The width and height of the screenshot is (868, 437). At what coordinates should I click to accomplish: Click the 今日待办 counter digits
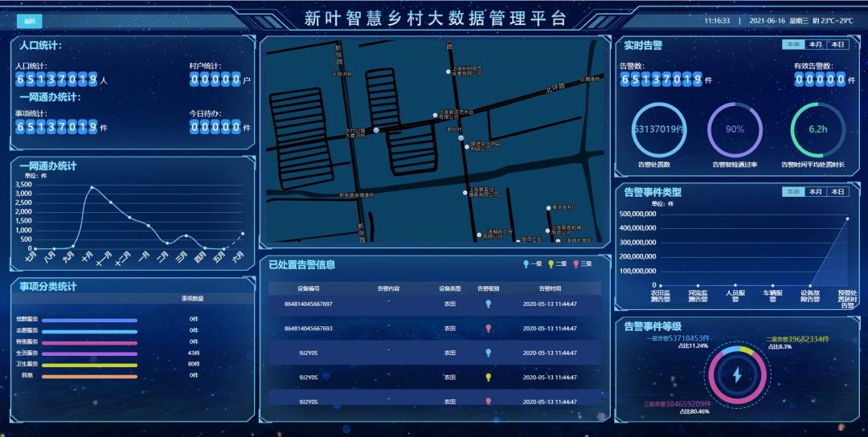pos(215,127)
